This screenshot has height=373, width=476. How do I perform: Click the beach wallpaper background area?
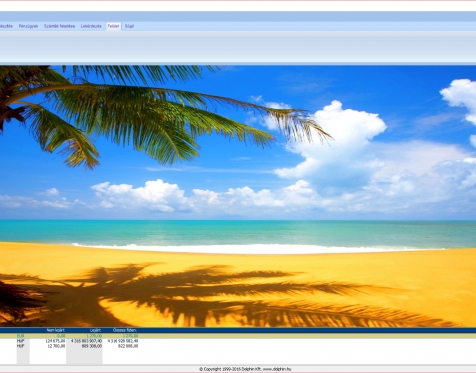pos(238,196)
